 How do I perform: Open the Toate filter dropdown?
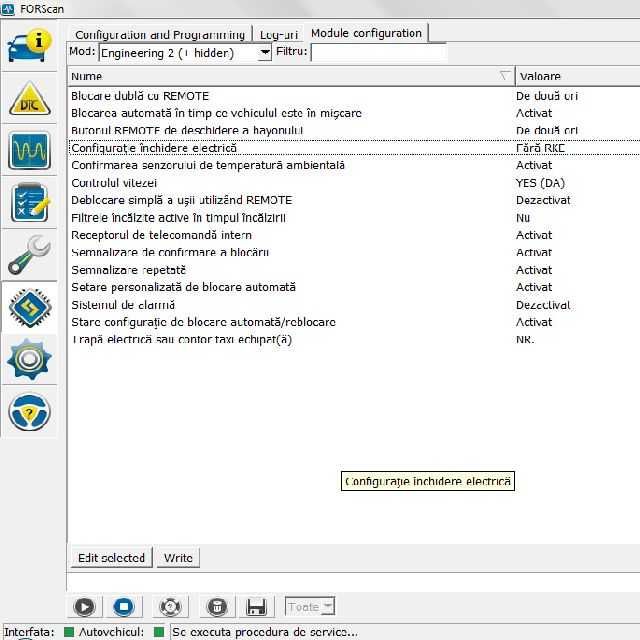pyautogui.click(x=310, y=607)
